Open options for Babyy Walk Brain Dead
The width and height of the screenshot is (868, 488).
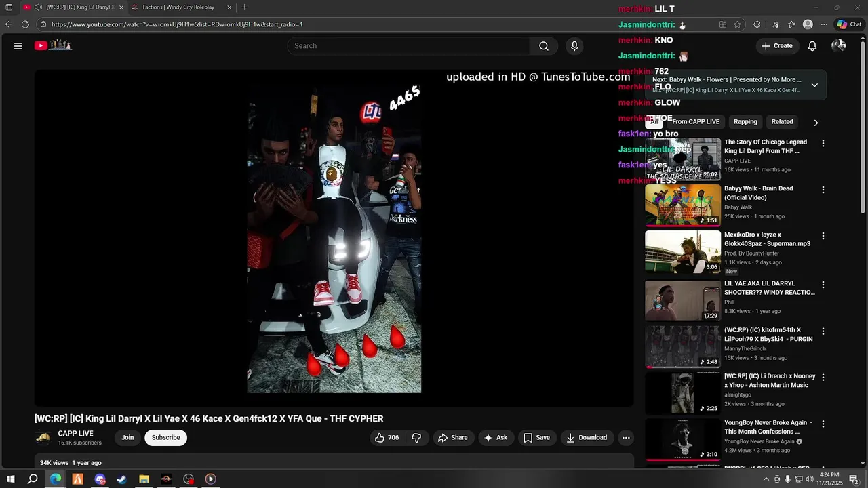[x=823, y=190]
